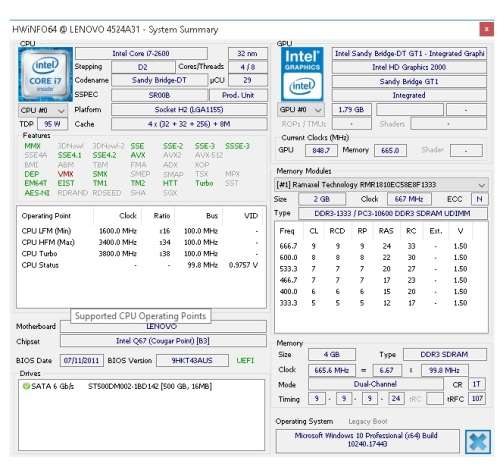Viewport: 500px width, 470px height.
Task: Select the CPU Turbo operating point row
Action: [141, 254]
